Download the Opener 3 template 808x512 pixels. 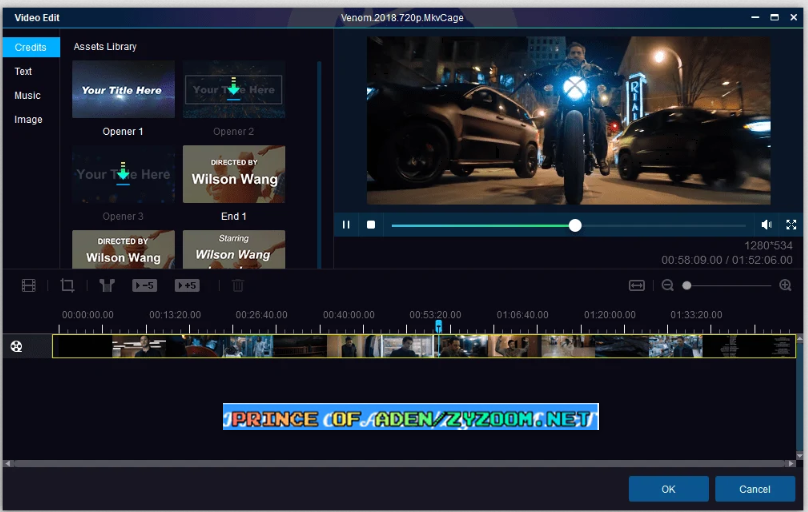(x=123, y=173)
